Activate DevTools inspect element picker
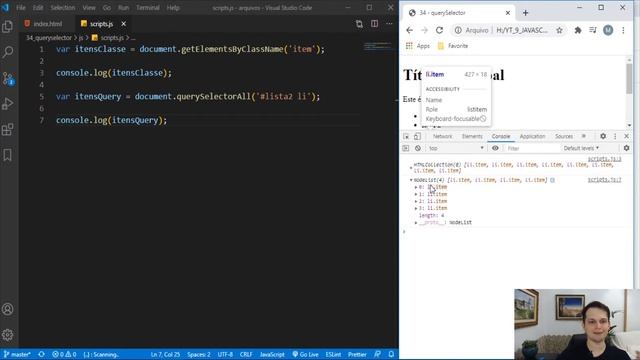Viewport: 640px width, 360px height. 406,136
